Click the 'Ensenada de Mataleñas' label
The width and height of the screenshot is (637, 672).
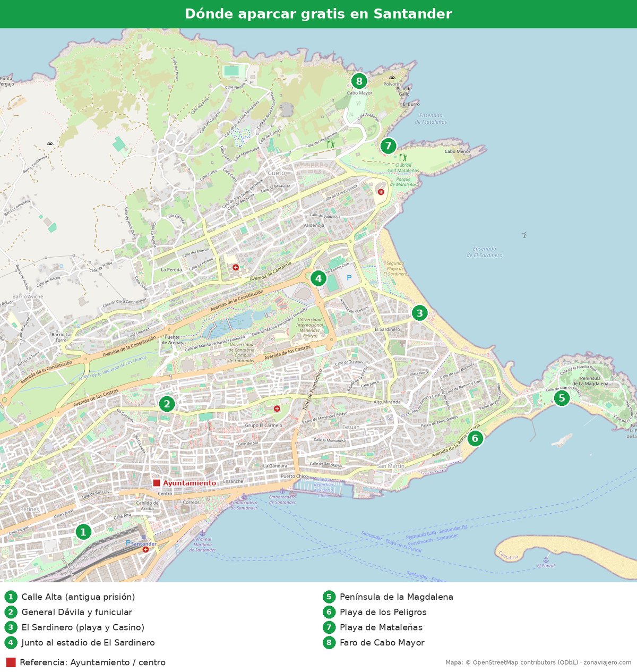click(x=431, y=118)
